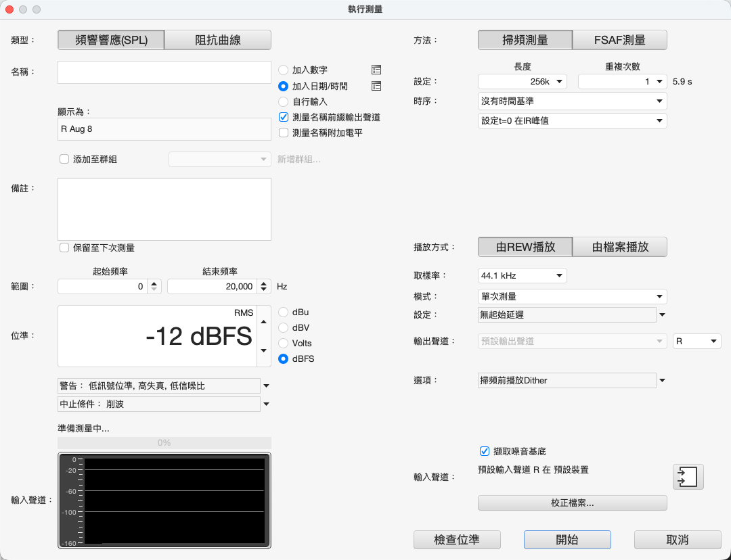This screenshot has width=731, height=560.
Task: Select 由REW播放 playback tab
Action: [x=525, y=247]
